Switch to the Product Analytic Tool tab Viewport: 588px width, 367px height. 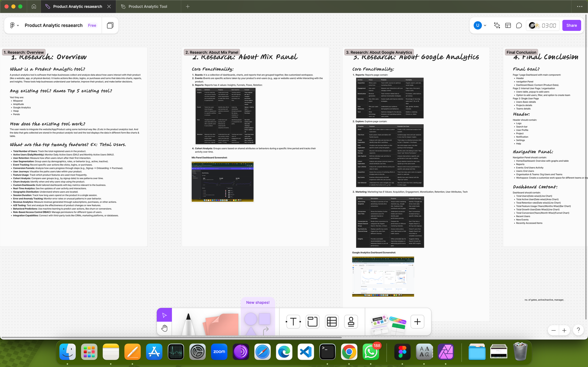click(148, 6)
